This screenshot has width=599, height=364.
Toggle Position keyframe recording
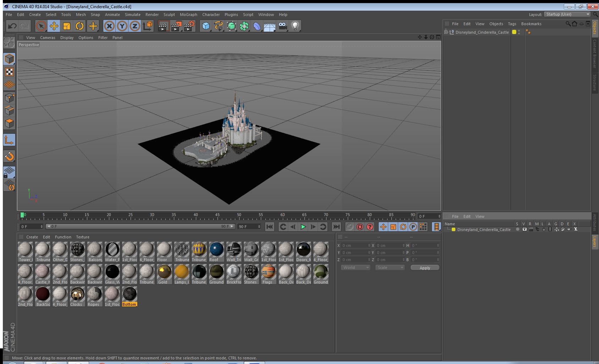click(x=383, y=227)
